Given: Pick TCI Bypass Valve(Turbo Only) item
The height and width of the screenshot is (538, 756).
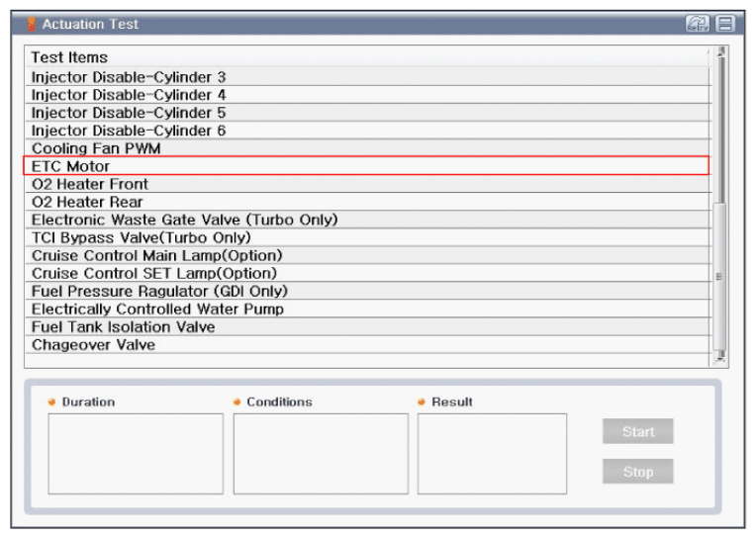Looking at the screenshot, I should point(368,237).
